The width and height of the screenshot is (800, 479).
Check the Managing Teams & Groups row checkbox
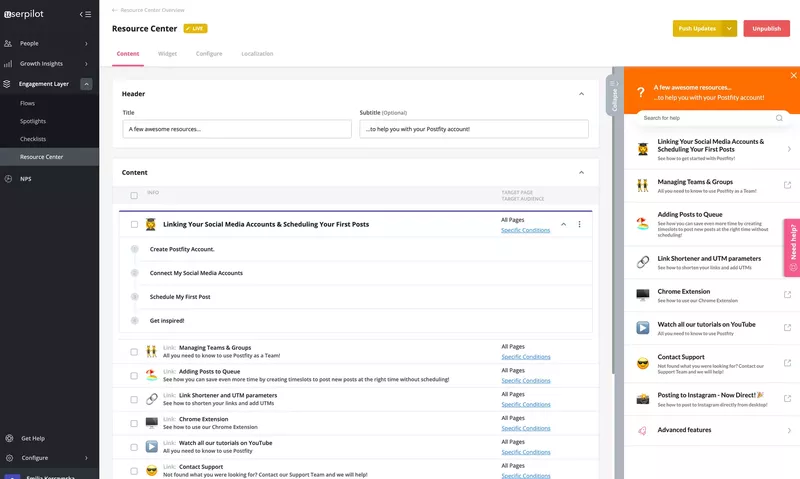coord(134,352)
